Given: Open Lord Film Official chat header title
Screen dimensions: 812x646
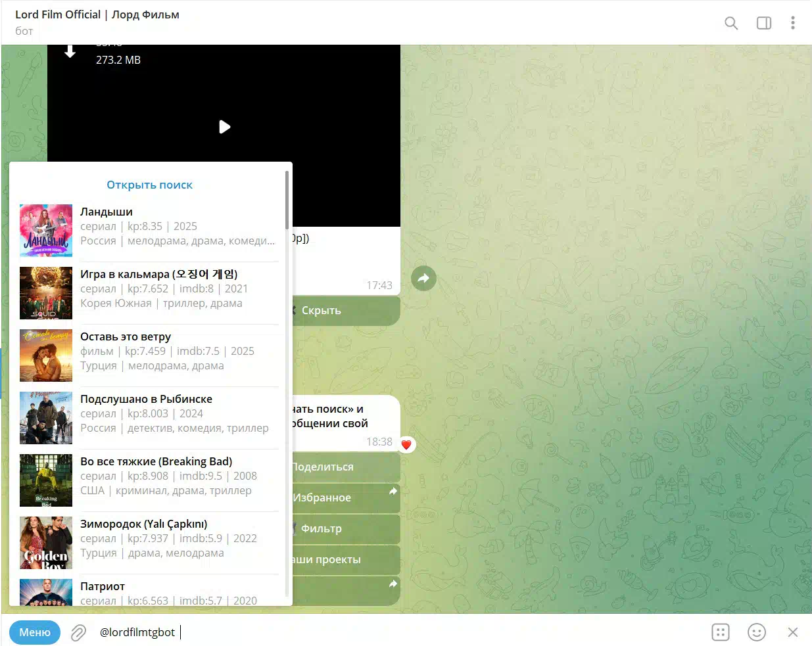Looking at the screenshot, I should 97,14.
